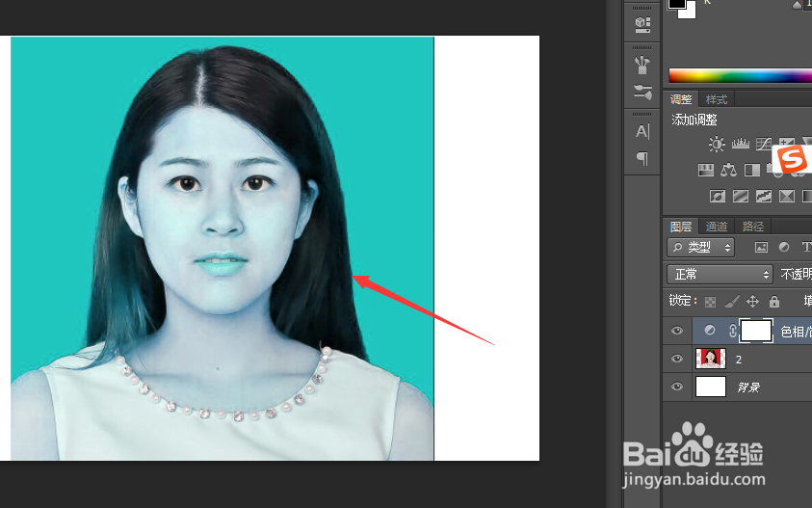Lock all layer attributes
This screenshot has height=508, width=812.
[x=774, y=301]
